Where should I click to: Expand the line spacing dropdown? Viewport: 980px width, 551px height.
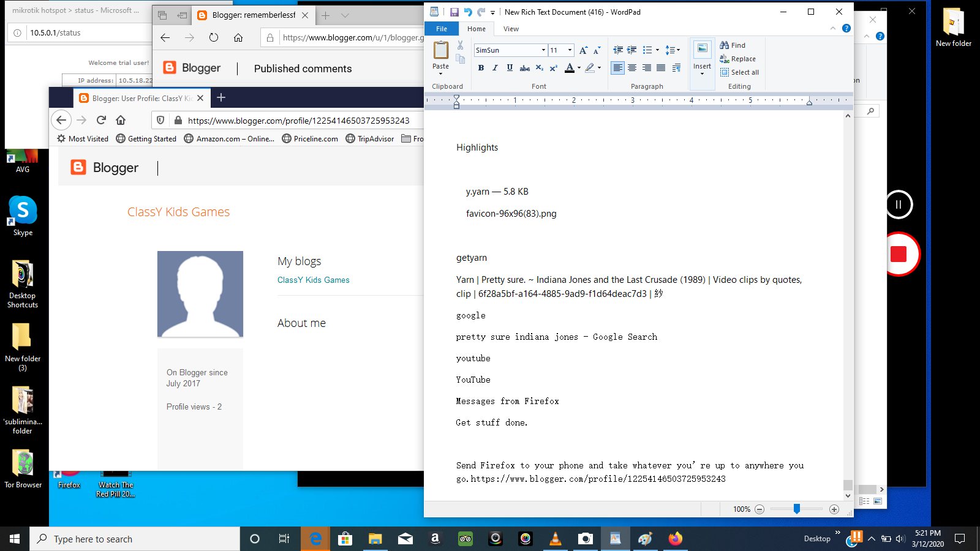678,50
